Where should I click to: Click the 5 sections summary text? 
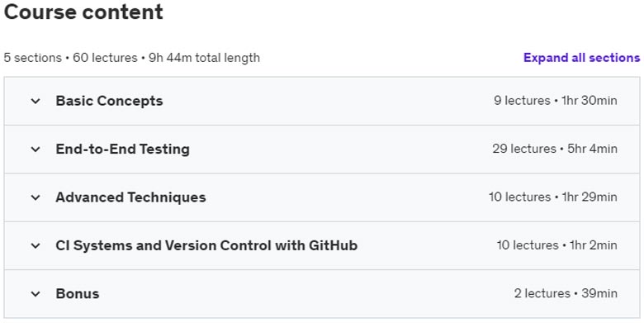(x=32, y=58)
